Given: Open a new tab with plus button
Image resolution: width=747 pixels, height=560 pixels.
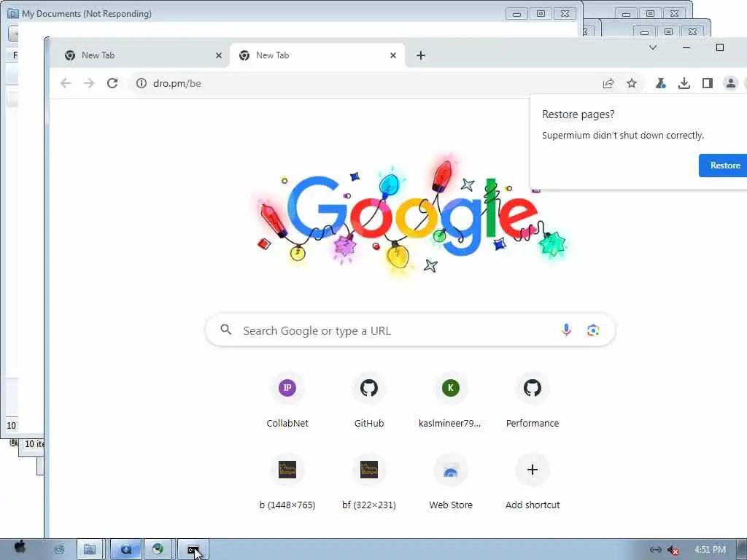Looking at the screenshot, I should pyautogui.click(x=421, y=55).
